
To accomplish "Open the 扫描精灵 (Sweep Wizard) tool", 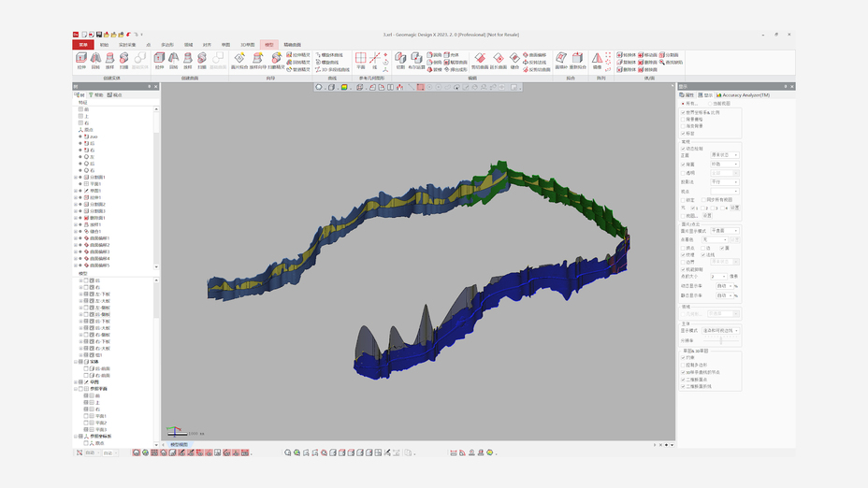I will [x=276, y=61].
